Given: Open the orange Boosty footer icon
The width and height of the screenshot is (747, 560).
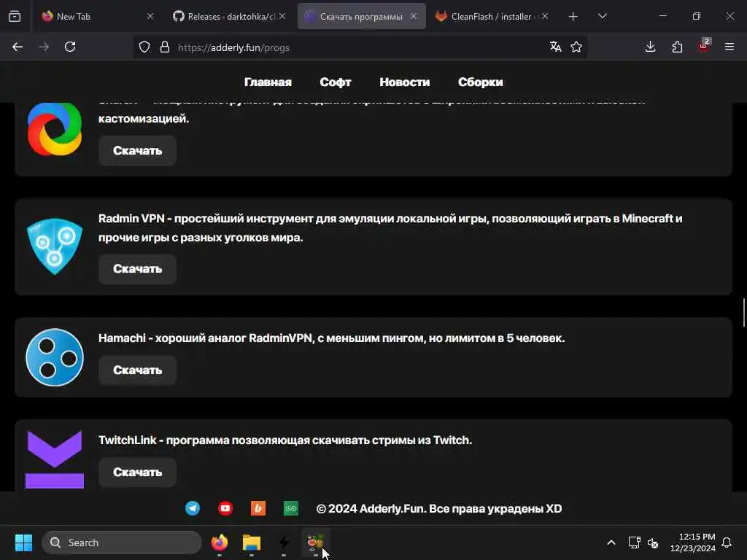Looking at the screenshot, I should [x=258, y=508].
